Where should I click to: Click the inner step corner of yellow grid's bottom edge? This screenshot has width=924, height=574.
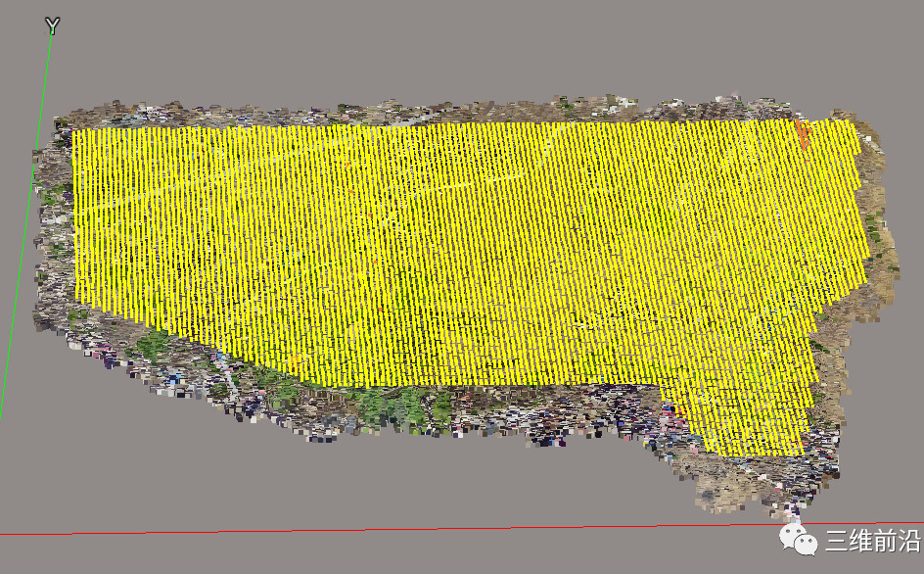675,385
